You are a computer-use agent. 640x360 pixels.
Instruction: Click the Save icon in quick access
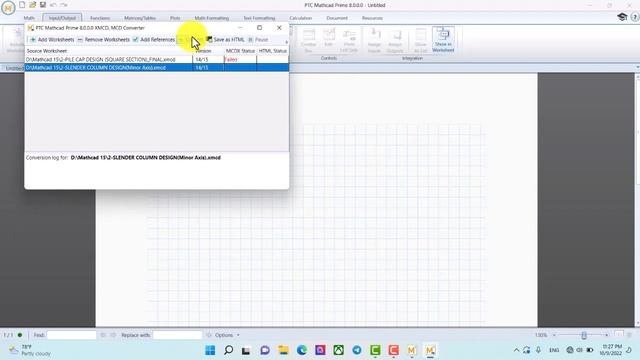pos(42,5)
